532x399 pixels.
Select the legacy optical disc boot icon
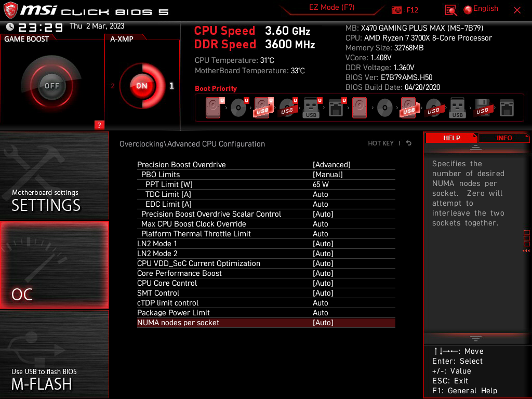coord(385,108)
